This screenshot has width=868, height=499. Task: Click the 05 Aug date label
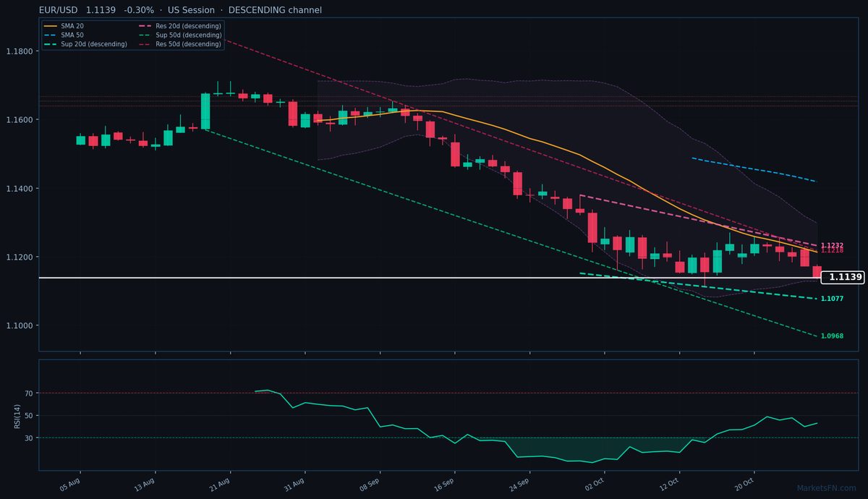pos(69,485)
